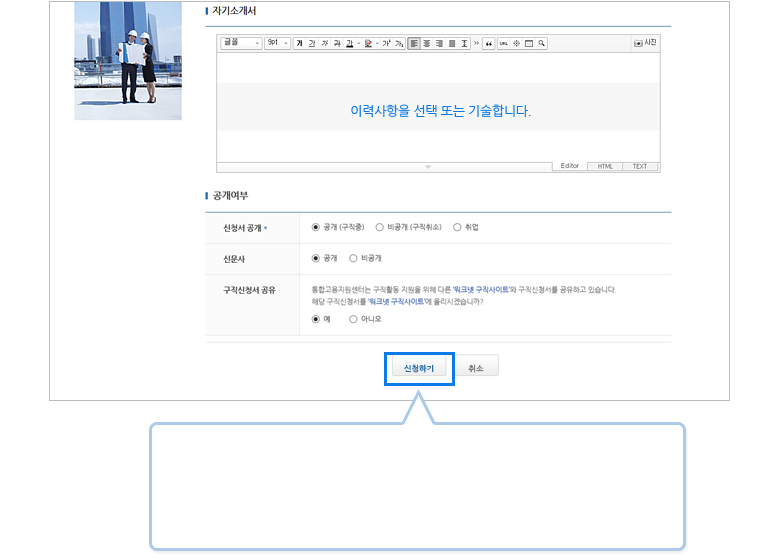Choose 비공개 for 신문사

tap(353, 258)
